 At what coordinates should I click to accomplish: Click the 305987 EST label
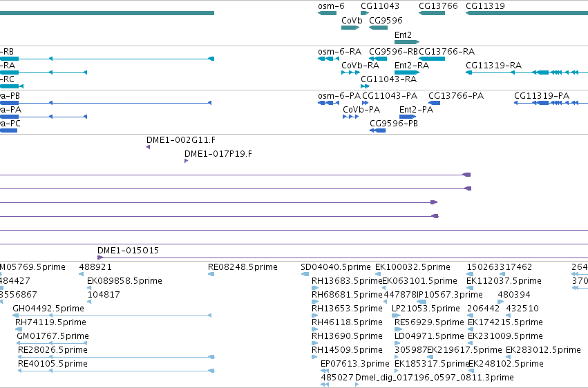410,350
